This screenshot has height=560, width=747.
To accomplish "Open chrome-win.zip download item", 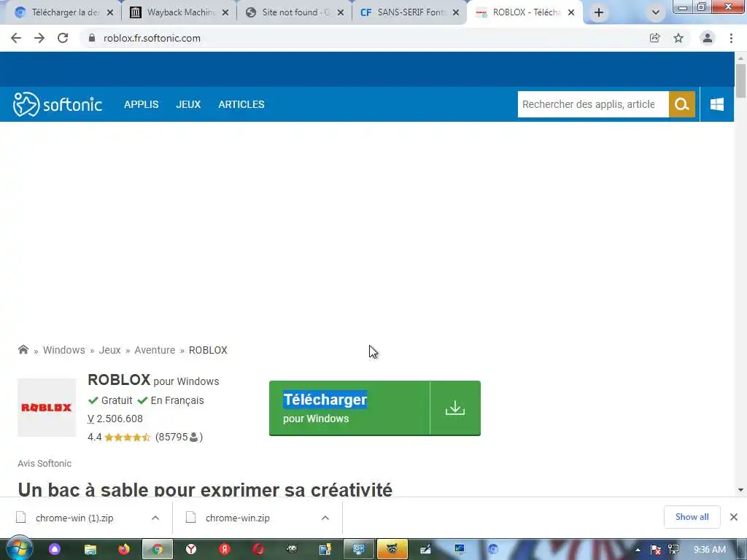I will [x=237, y=518].
